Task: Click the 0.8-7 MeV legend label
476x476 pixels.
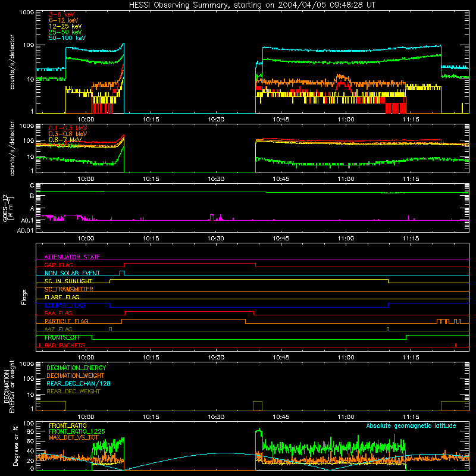Action: 65,140
